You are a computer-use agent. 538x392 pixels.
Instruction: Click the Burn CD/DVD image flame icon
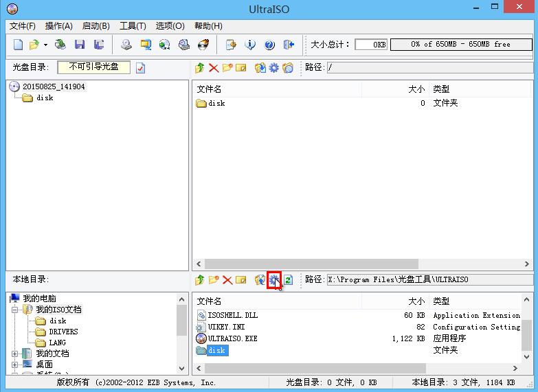tap(203, 45)
